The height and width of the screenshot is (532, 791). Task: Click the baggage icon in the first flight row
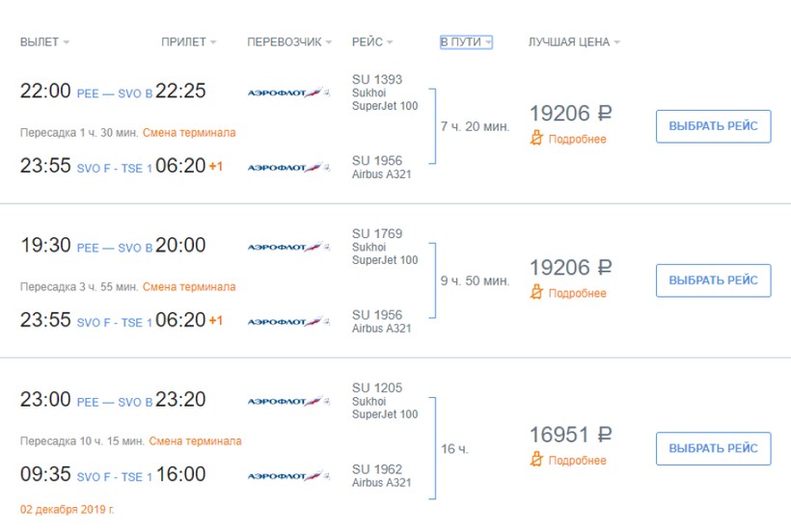(537, 139)
